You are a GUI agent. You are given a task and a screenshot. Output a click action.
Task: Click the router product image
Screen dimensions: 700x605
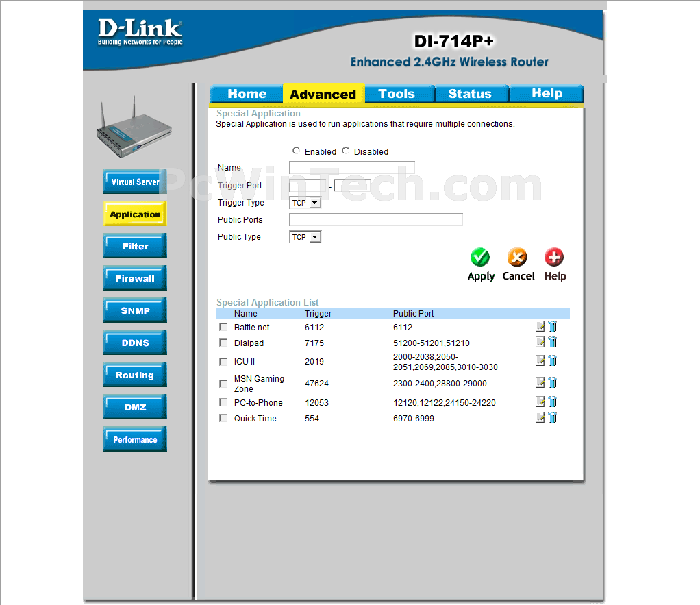click(134, 128)
